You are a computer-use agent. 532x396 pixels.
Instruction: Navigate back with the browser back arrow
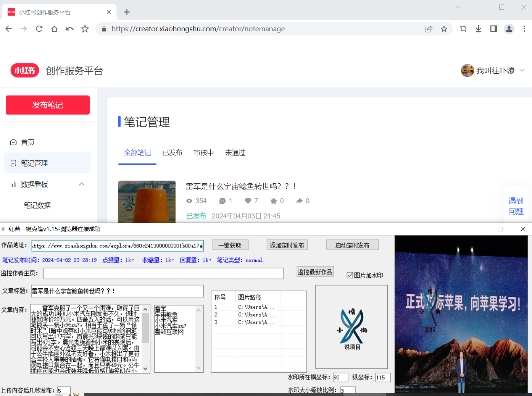8,29
